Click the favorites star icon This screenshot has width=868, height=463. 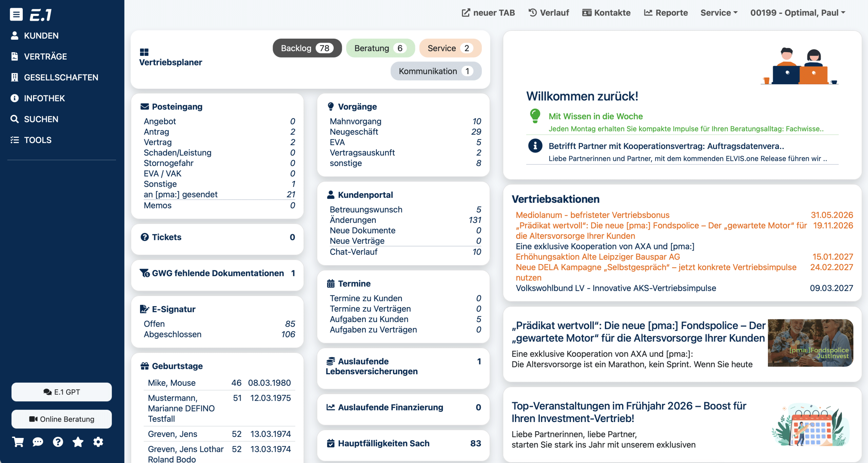pos(78,442)
